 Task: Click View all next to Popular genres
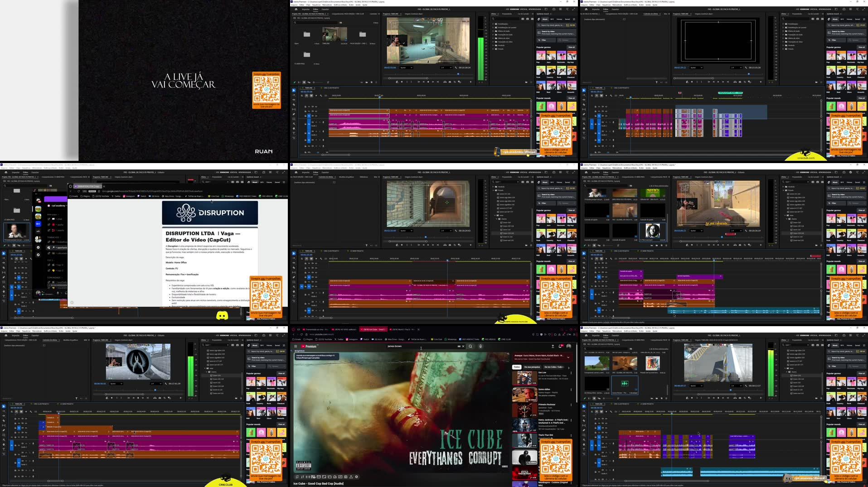(x=572, y=47)
